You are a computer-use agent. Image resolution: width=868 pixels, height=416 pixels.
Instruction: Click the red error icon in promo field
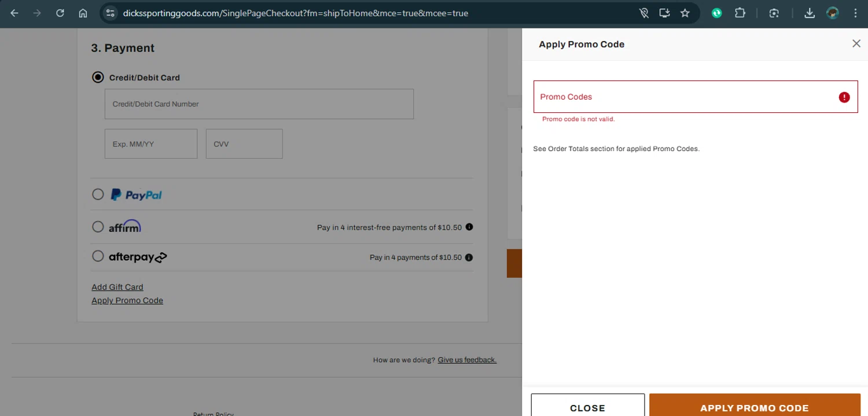(x=844, y=97)
